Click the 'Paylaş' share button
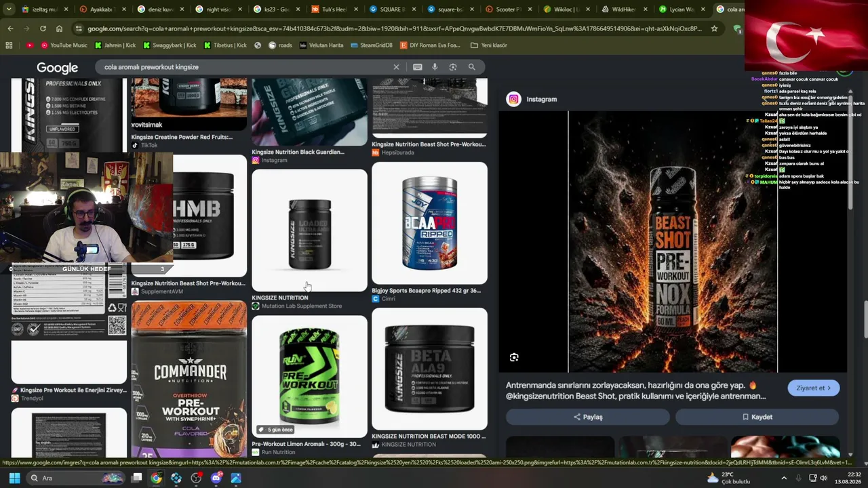 [x=587, y=417]
